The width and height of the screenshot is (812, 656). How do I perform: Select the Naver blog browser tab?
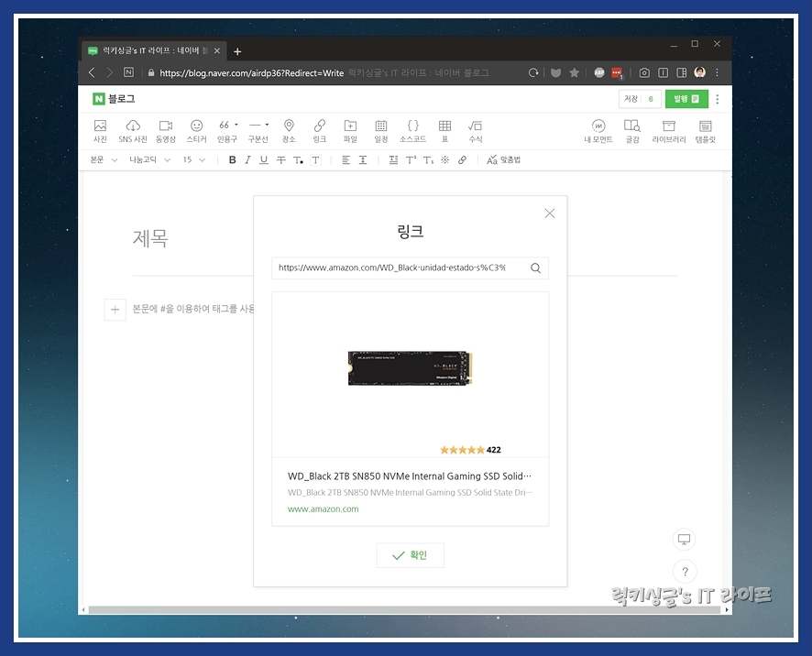pos(154,50)
